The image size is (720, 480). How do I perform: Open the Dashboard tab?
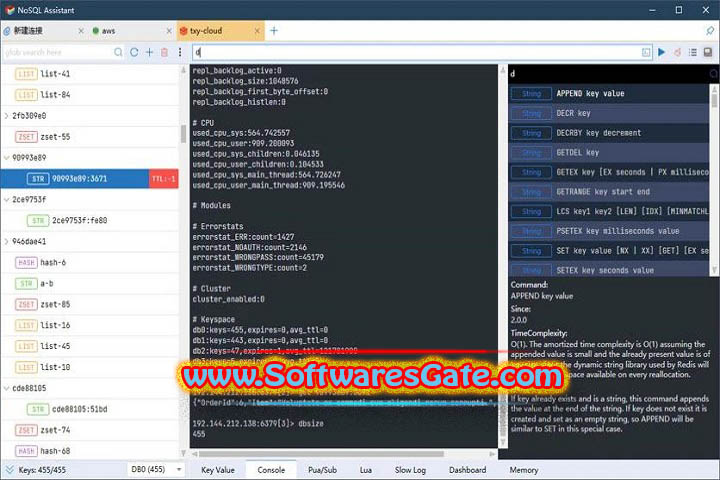pos(467,470)
